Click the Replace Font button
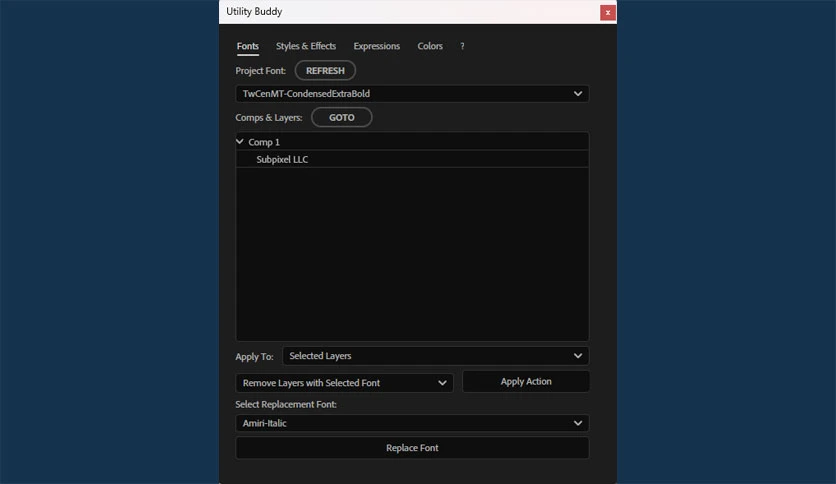 [412, 448]
